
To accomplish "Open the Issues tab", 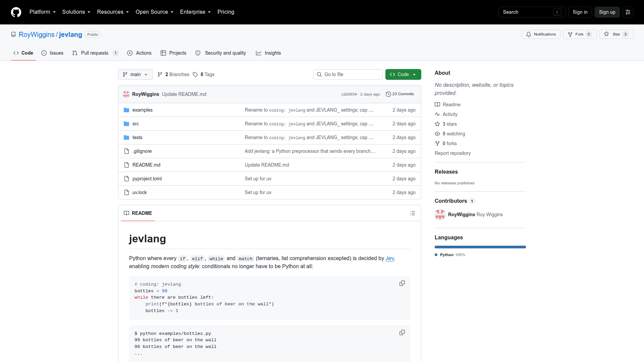I will [x=52, y=53].
